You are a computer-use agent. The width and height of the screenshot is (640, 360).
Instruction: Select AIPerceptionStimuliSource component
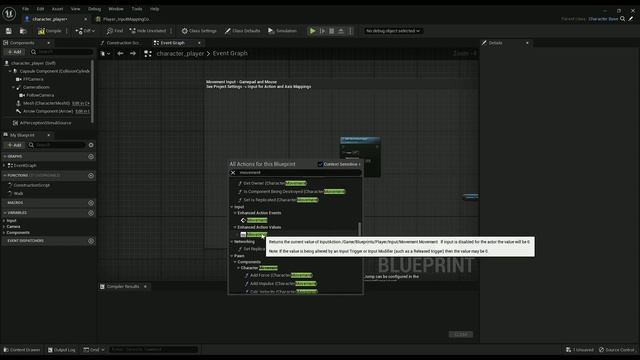[45, 123]
